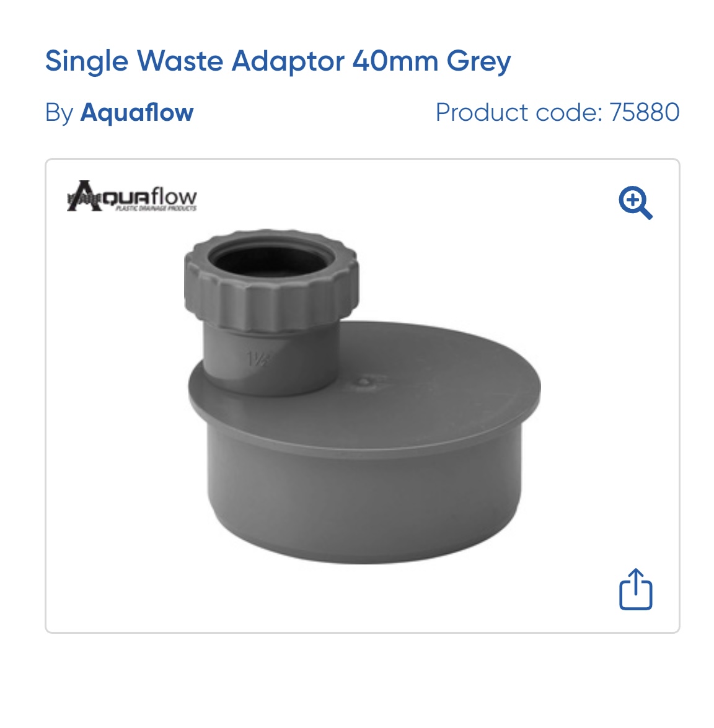Open the image zoom magnifier
Image resolution: width=714 pixels, height=728 pixels.
(635, 203)
